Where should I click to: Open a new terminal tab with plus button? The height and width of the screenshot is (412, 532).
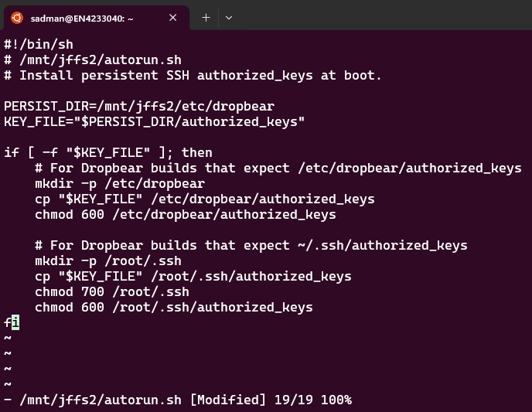[x=206, y=17]
